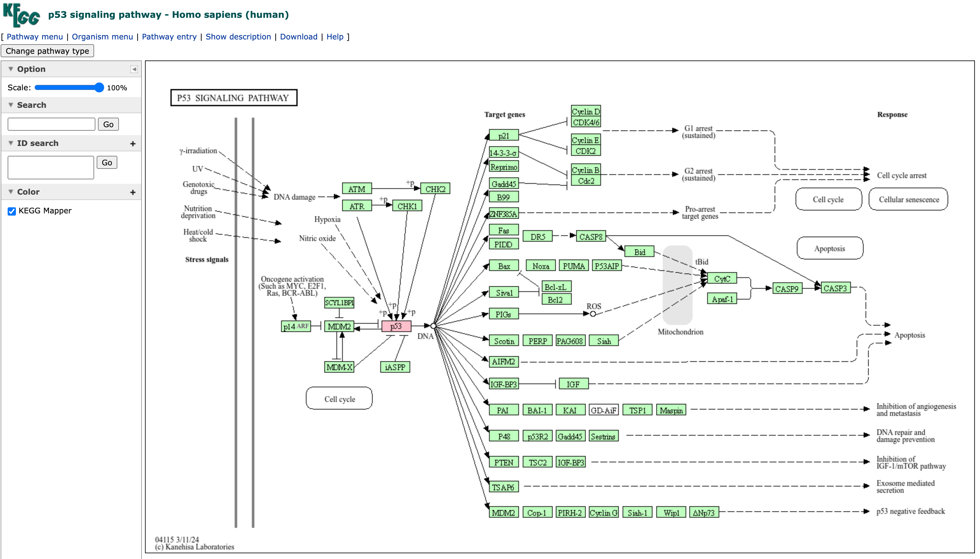Click the Cellular senescence pathway node
This screenshot has width=980, height=559.
(x=908, y=199)
